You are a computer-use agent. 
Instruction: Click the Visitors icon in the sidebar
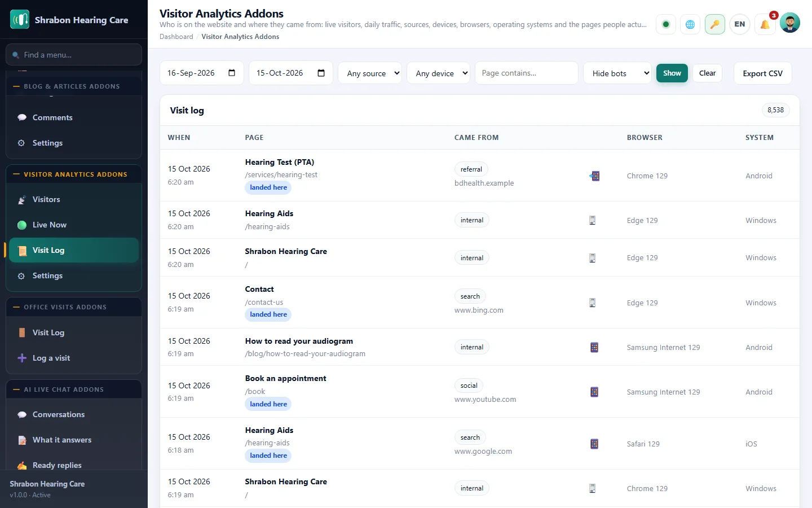pyautogui.click(x=22, y=199)
